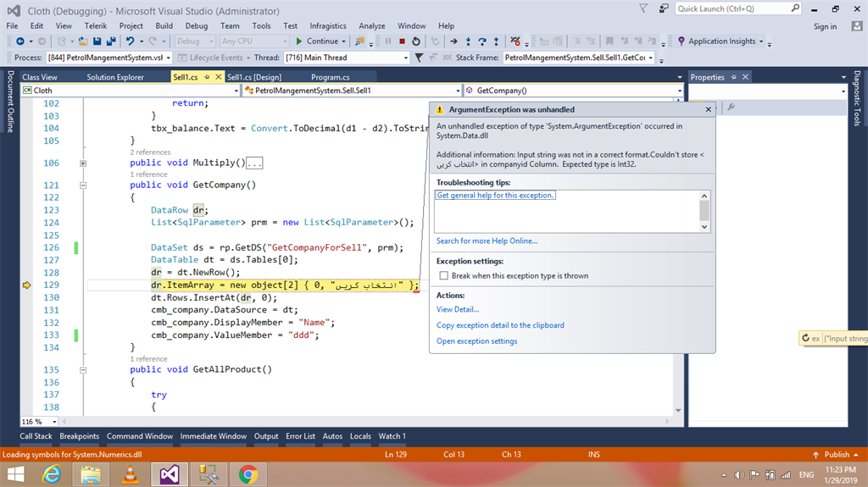Click the Windows Start button

click(x=16, y=475)
